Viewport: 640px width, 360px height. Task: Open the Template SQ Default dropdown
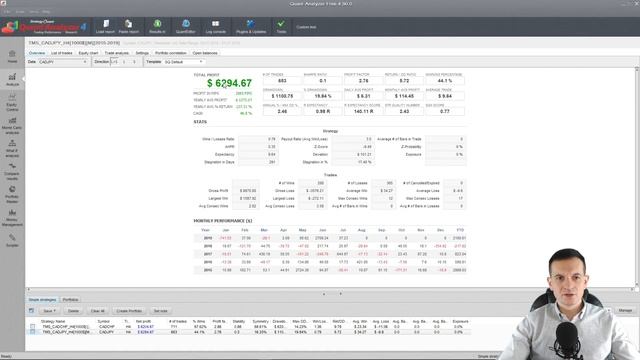click(x=184, y=62)
